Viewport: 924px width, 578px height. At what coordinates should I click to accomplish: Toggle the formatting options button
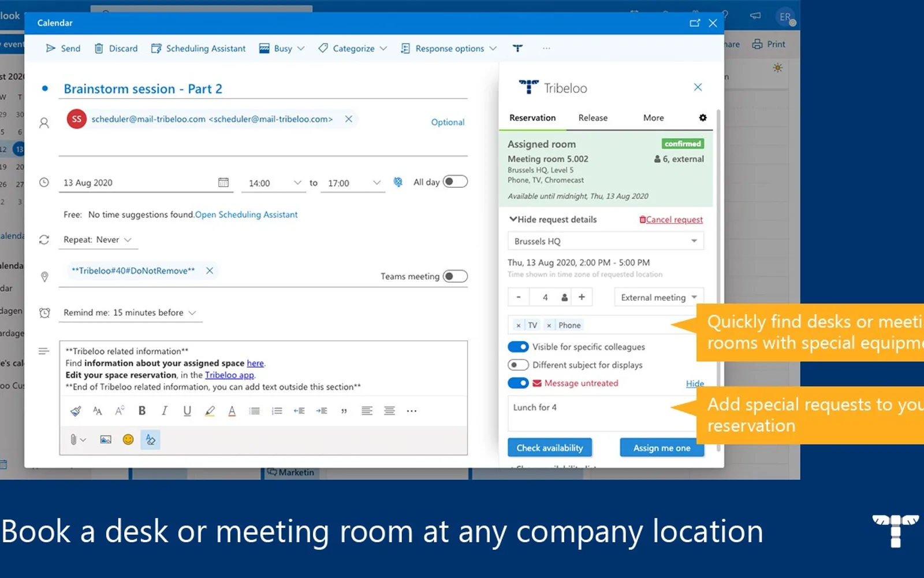point(150,440)
